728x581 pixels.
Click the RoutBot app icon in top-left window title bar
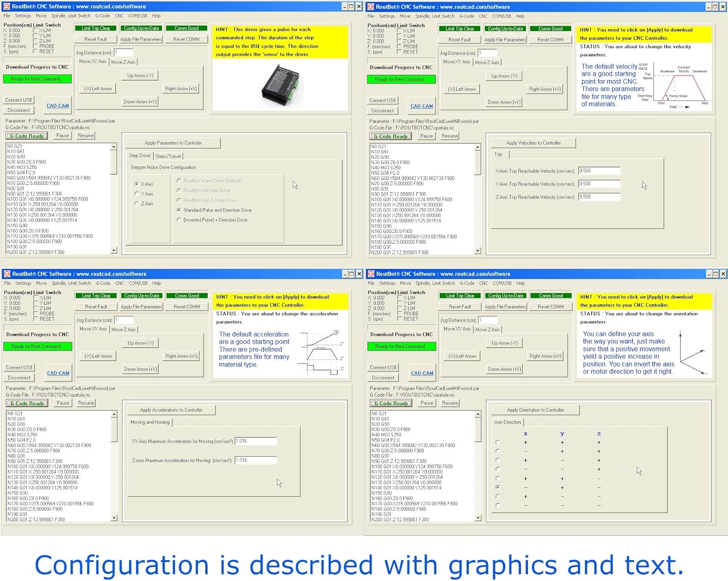(x=7, y=6)
